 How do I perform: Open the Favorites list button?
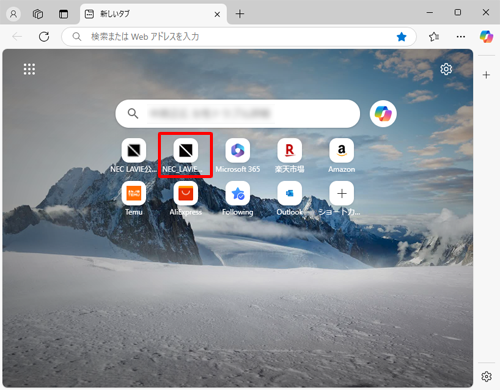tap(434, 37)
